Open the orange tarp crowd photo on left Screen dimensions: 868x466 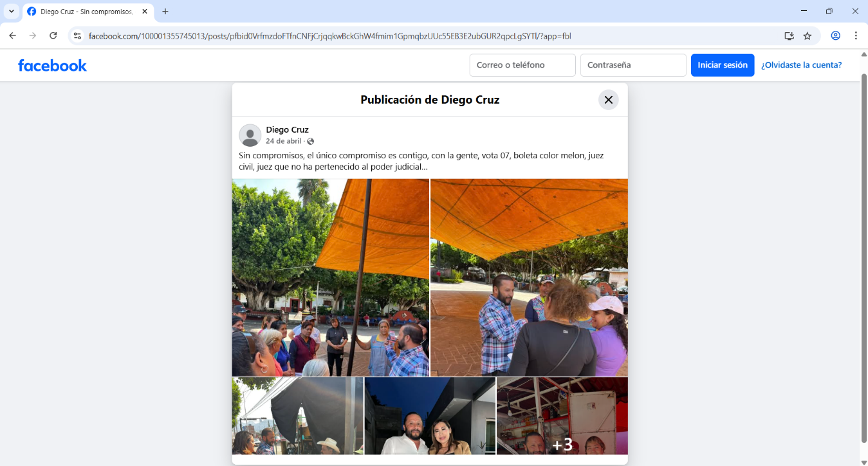click(x=330, y=277)
